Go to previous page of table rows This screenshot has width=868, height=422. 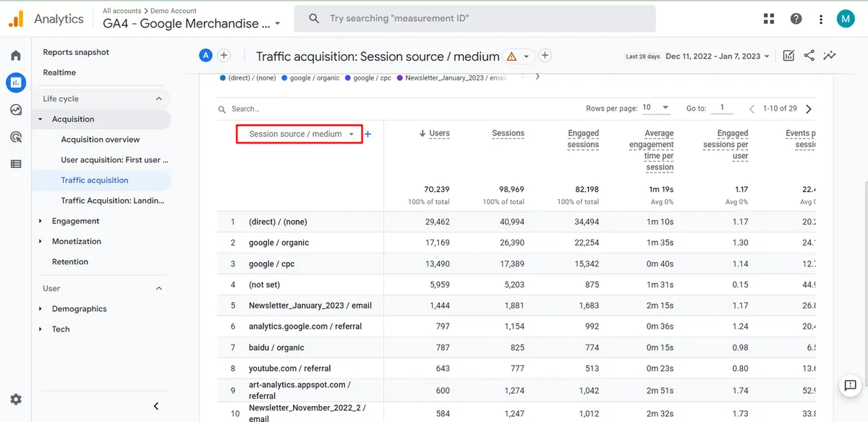tap(752, 109)
